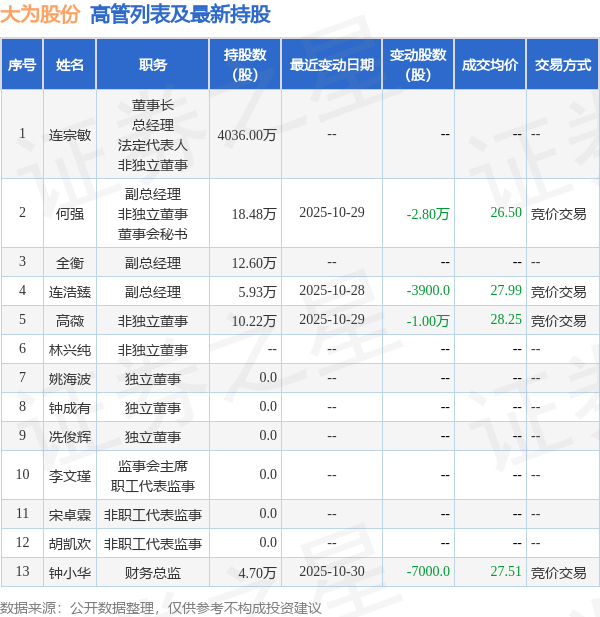This screenshot has width=600, height=617.
Task: Click the 26.50 average price
Action: pos(506,212)
